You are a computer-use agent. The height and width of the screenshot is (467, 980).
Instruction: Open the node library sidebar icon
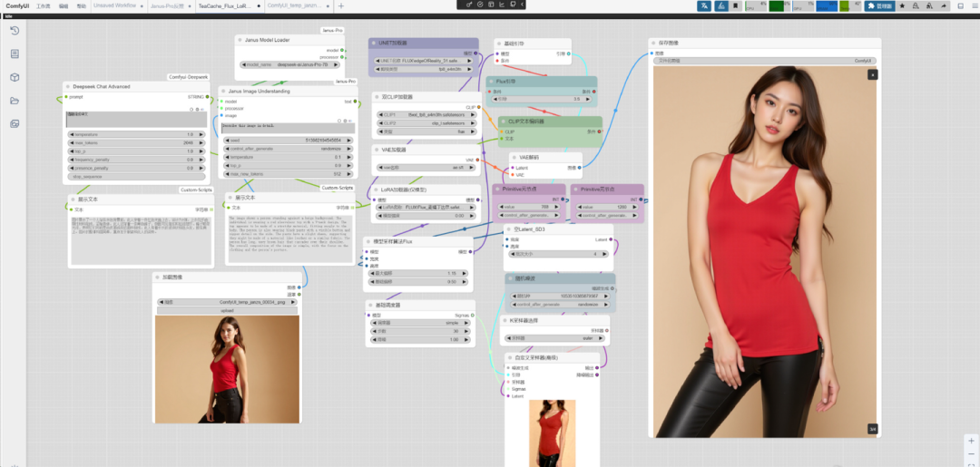click(15, 54)
